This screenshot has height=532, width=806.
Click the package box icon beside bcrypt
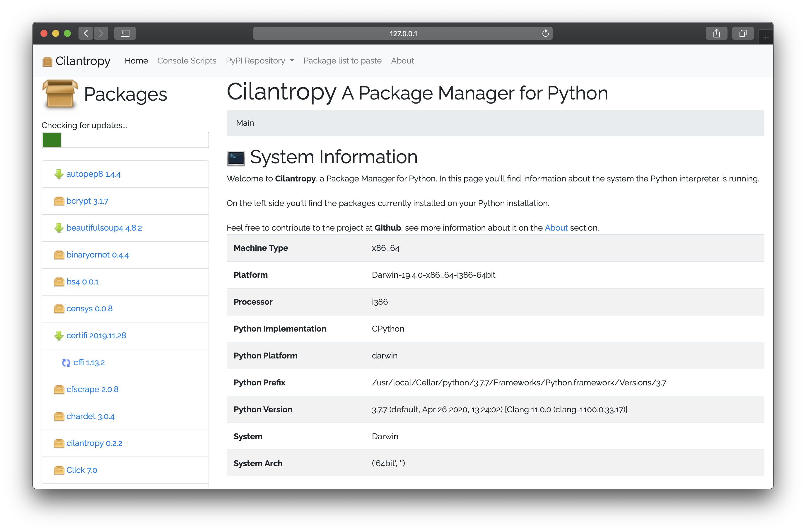tap(59, 201)
